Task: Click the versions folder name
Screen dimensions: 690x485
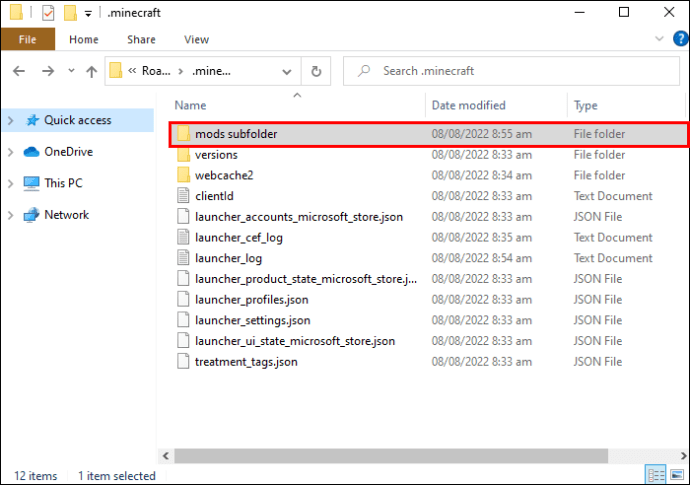Action: click(216, 155)
